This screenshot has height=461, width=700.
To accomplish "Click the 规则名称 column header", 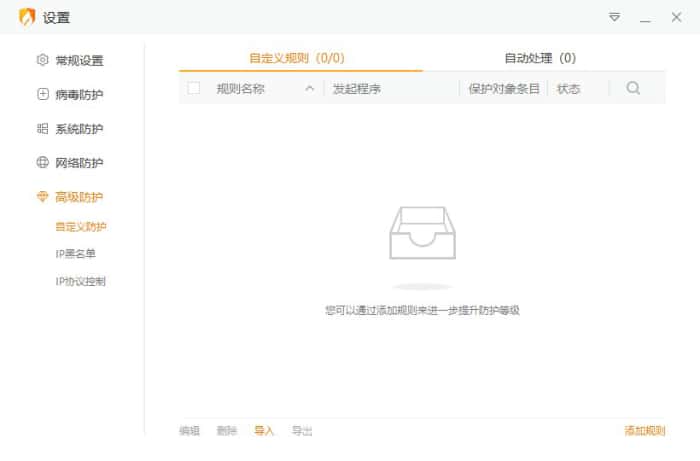I will (x=241, y=89).
